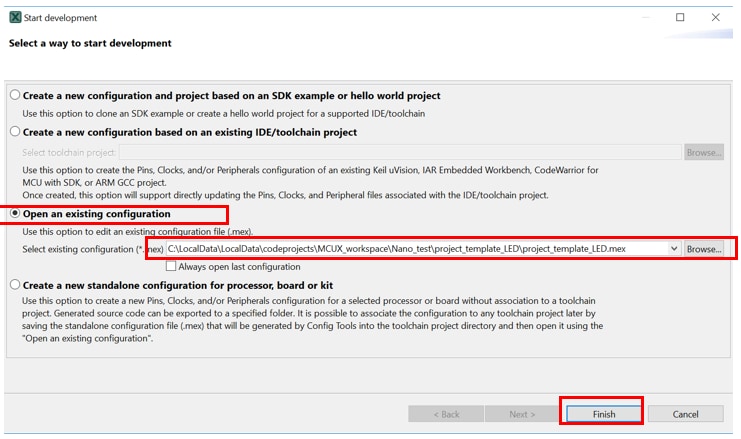Viewport: 741px width, 439px height.
Task: Select SDK example or hello world project option
Action: (15, 96)
